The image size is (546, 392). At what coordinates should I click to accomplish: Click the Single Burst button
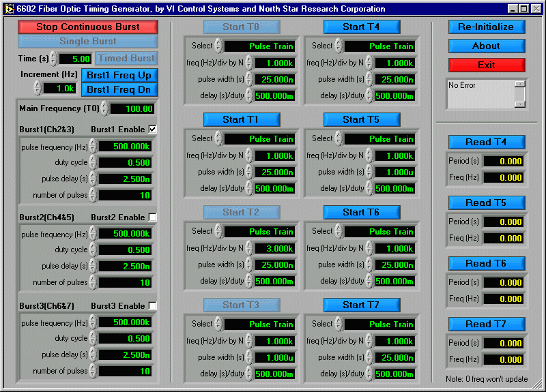pyautogui.click(x=88, y=41)
